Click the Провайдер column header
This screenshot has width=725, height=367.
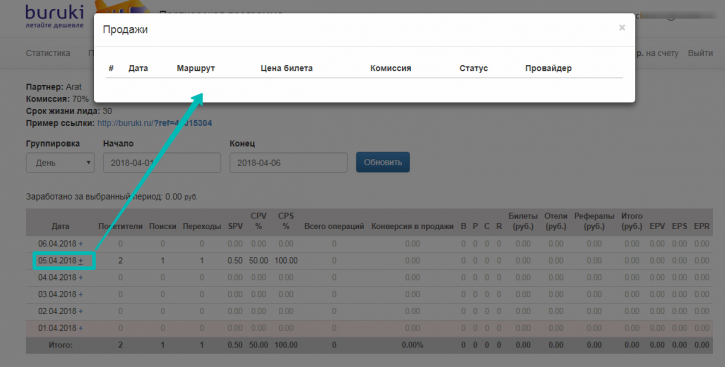(548, 68)
